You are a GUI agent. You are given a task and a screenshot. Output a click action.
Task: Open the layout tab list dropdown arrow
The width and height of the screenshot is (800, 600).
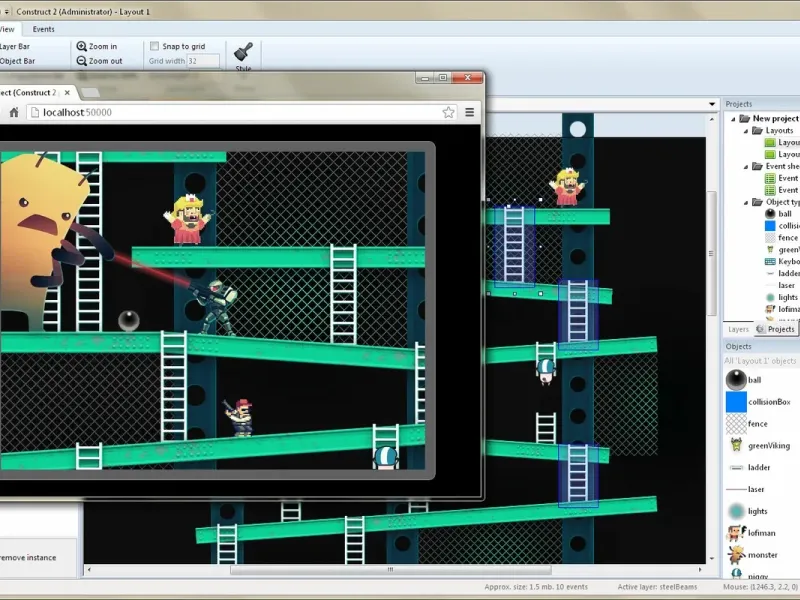(x=712, y=105)
